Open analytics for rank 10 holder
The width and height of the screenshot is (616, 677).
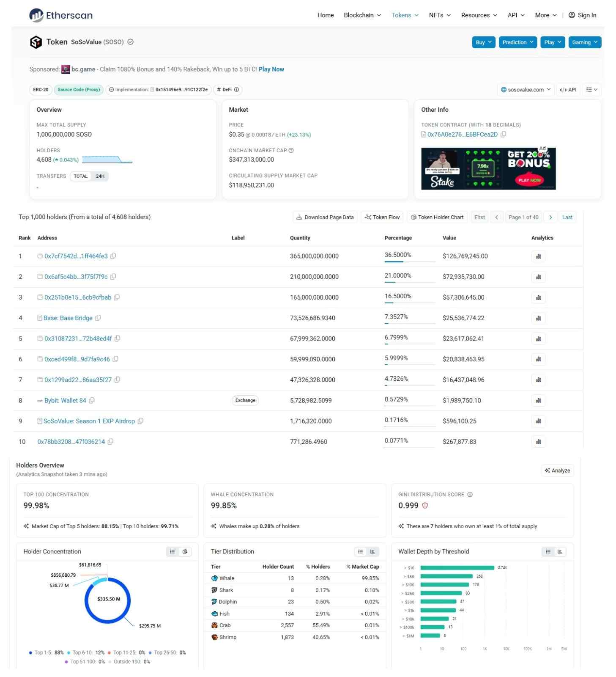tap(538, 442)
